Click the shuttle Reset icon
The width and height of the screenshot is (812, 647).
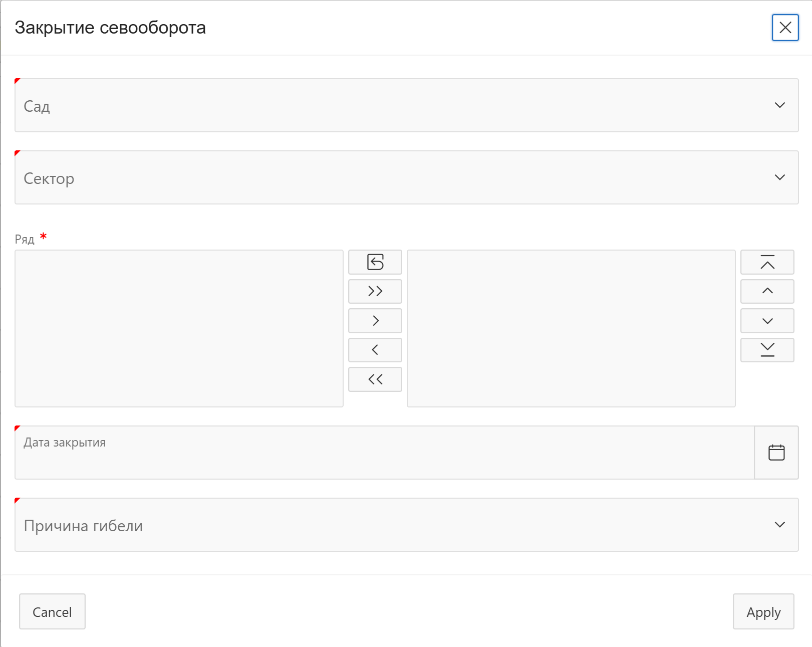point(375,262)
